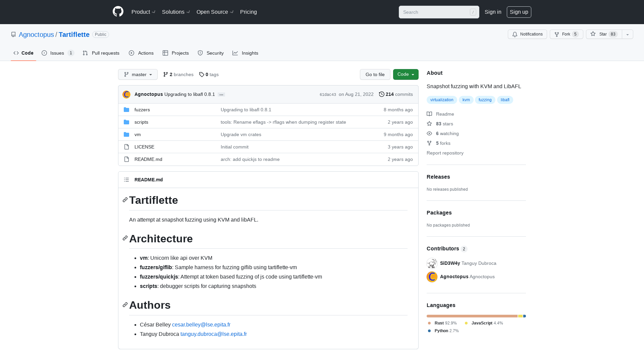Image resolution: width=644 pixels, height=362 pixels.
Task: Open the README.md file icon
Action: coord(126,159)
